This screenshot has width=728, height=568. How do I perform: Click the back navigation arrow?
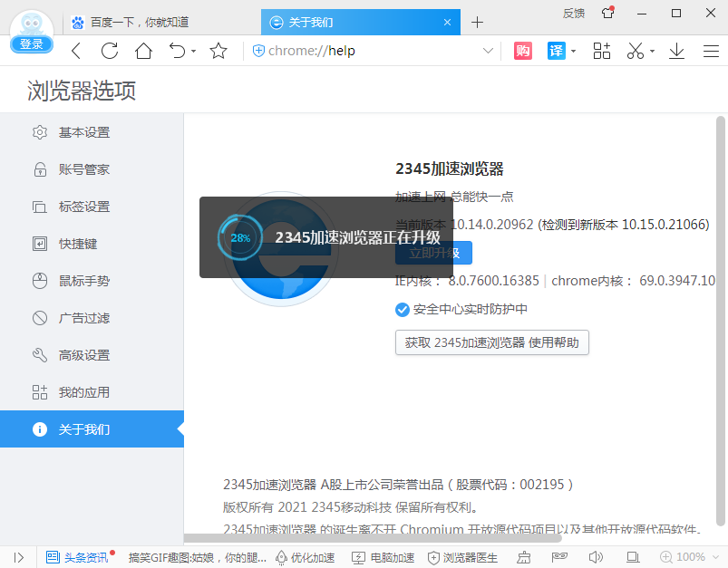[76, 51]
